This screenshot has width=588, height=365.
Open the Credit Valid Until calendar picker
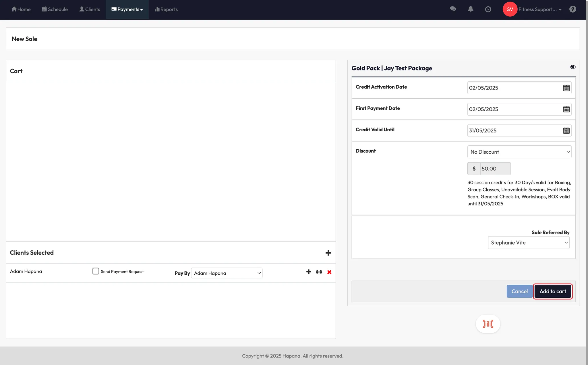[566, 131]
